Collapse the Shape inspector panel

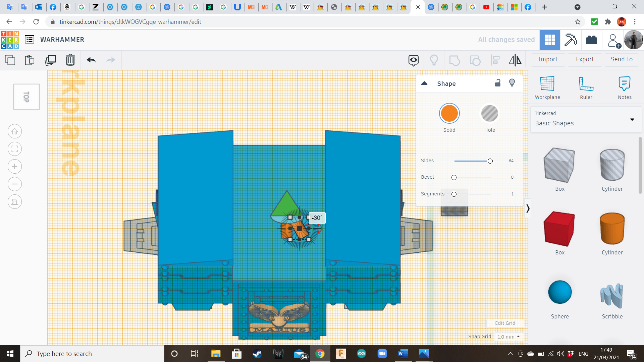424,83
